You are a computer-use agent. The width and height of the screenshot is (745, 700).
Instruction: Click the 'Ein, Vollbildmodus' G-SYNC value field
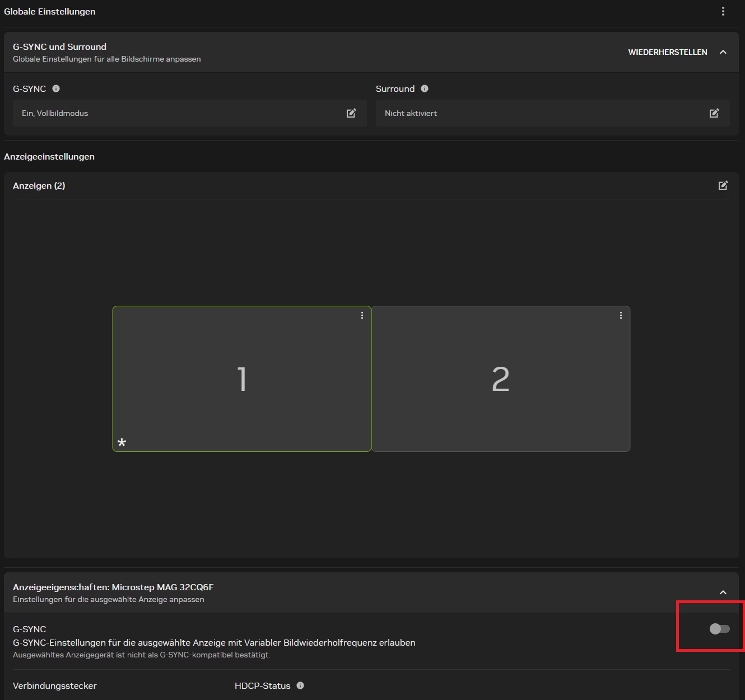190,113
